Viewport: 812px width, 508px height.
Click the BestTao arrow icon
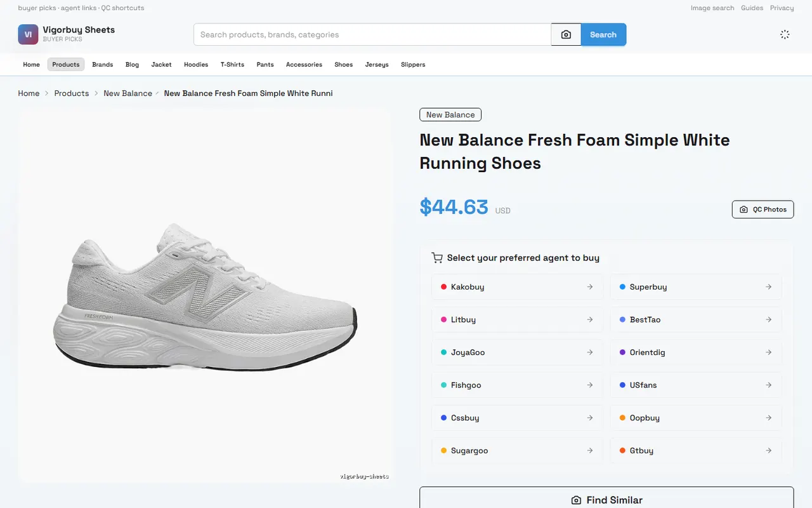[769, 319]
